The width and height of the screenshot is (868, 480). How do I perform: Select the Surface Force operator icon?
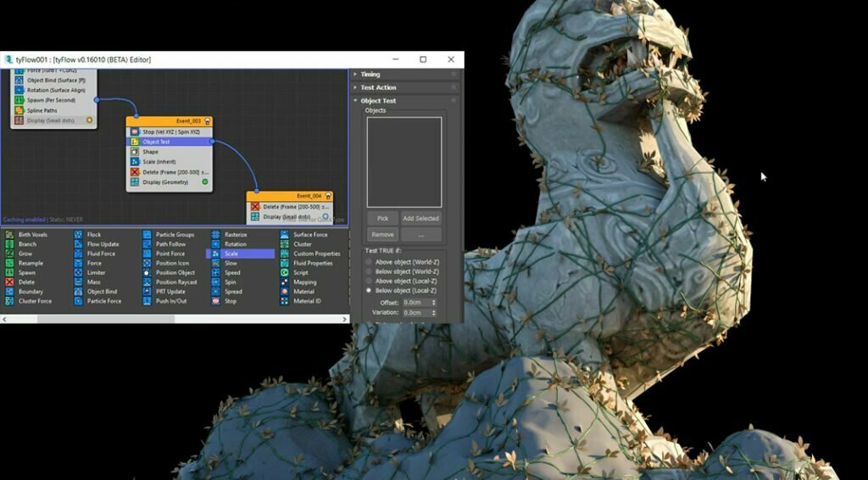click(284, 235)
